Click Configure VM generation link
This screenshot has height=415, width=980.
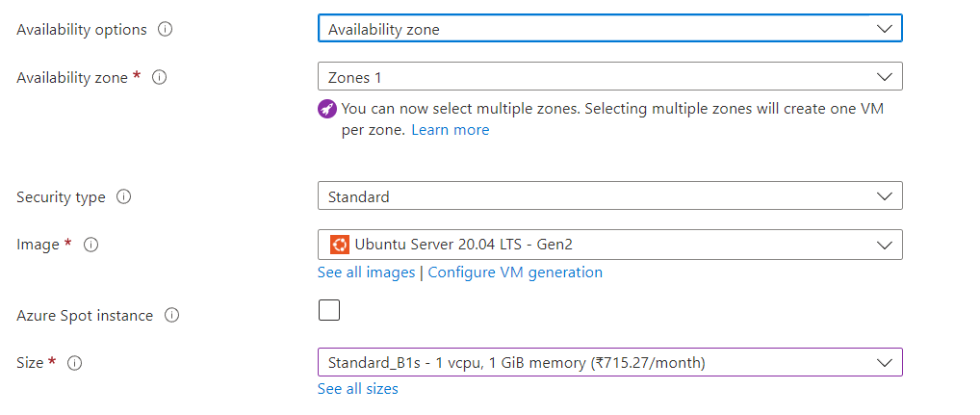coord(515,272)
